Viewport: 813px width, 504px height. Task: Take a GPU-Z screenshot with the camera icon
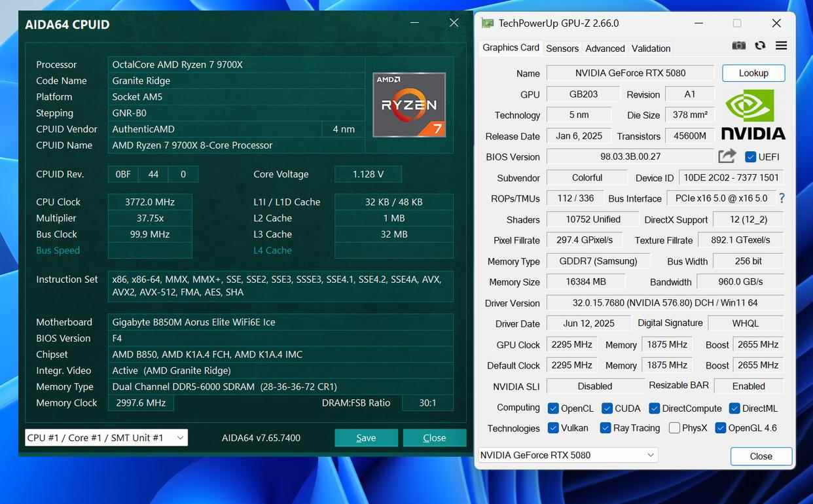click(739, 46)
